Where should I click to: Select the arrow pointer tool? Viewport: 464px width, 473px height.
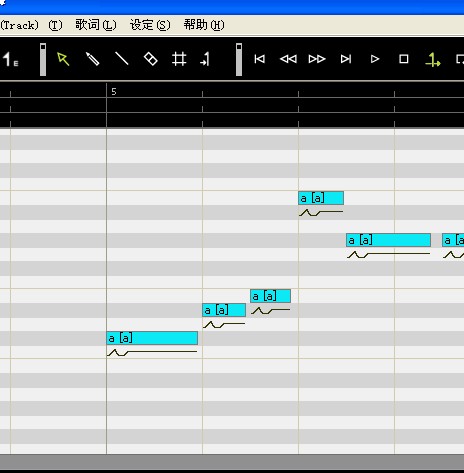[x=63, y=59]
